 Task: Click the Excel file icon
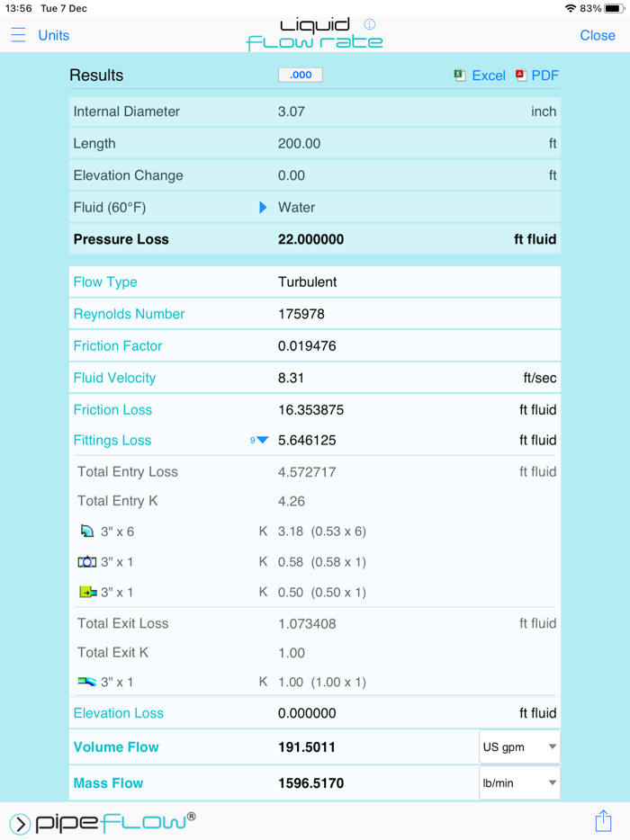pos(460,76)
